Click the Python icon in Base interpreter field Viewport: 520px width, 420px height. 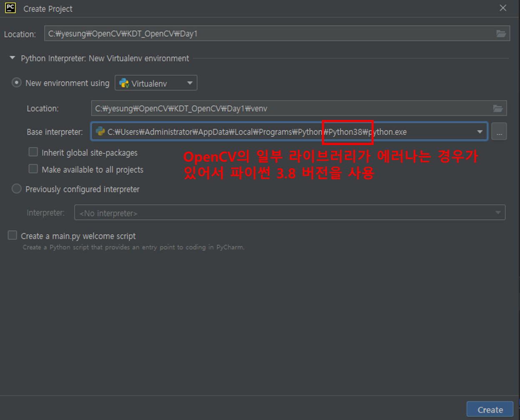pyautogui.click(x=100, y=131)
